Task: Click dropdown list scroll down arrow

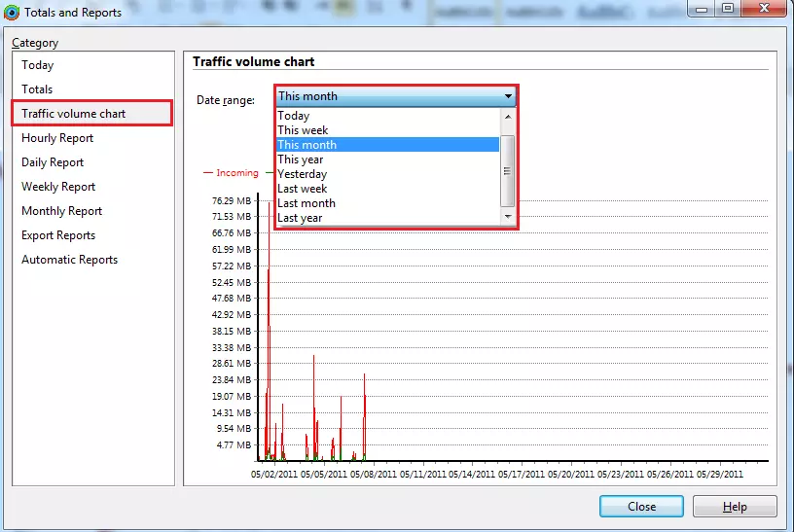Action: point(508,217)
